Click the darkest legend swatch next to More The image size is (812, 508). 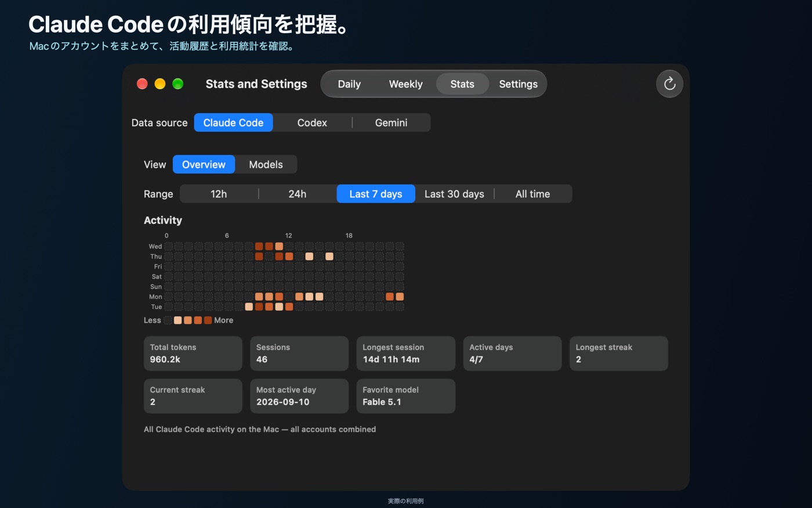[208, 320]
